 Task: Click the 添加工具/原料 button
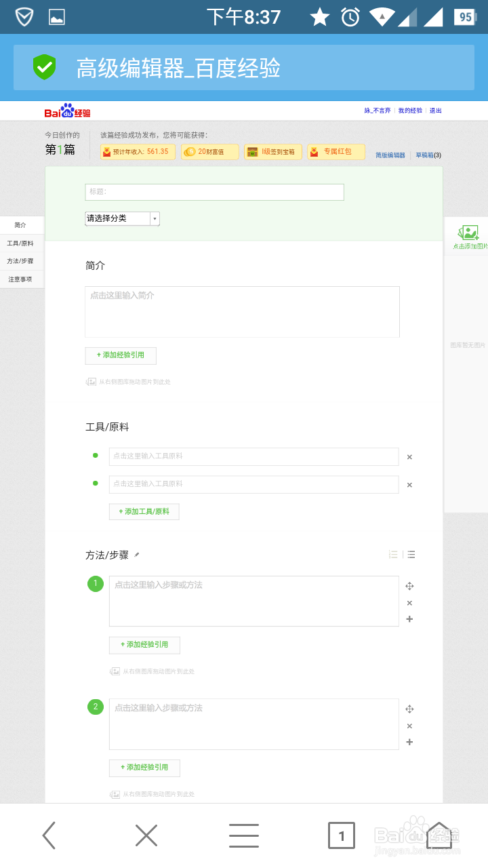tap(144, 511)
